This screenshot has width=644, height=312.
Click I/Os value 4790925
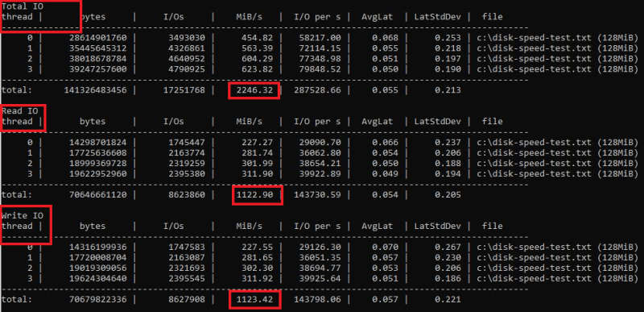click(x=186, y=69)
